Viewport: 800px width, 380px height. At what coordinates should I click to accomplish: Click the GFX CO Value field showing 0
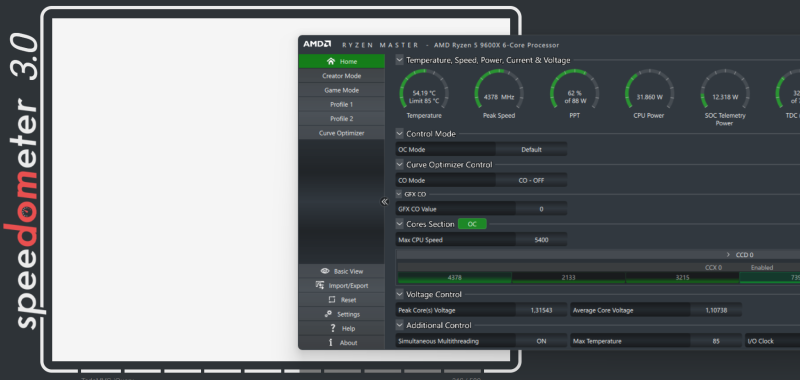[541, 209]
